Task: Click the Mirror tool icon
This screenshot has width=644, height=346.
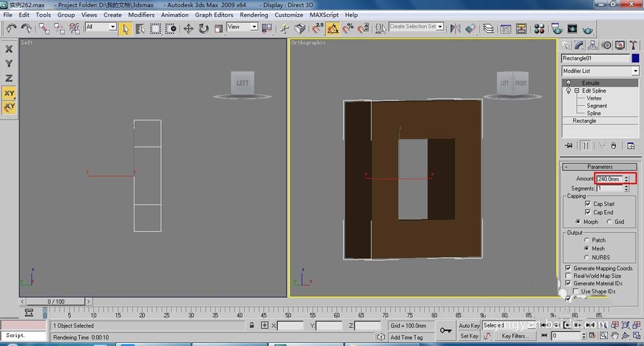Action: click(x=455, y=28)
